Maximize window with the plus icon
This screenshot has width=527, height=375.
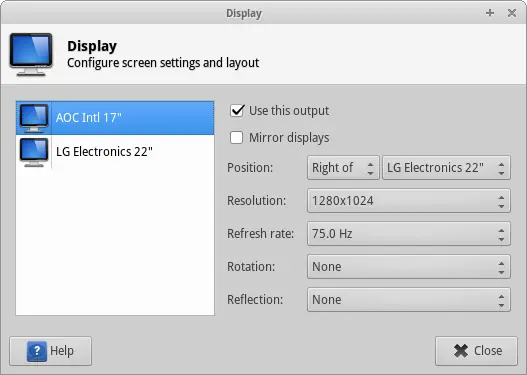[x=490, y=13]
